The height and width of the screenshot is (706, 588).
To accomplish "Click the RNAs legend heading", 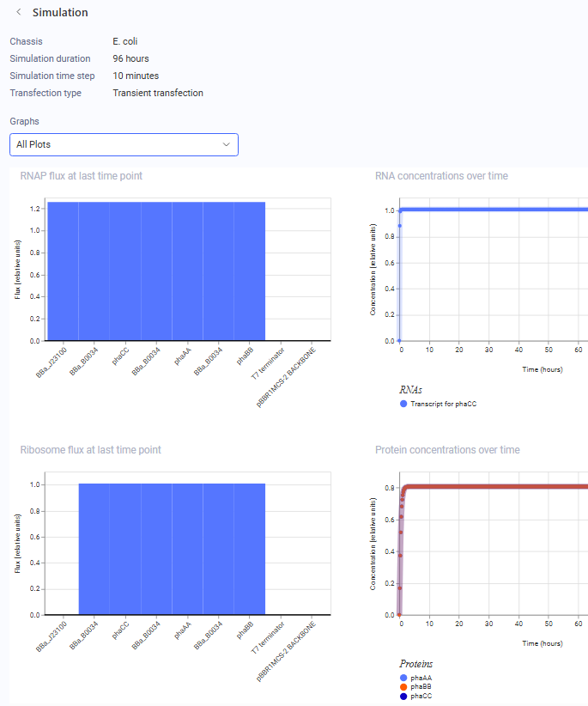I will point(410,390).
